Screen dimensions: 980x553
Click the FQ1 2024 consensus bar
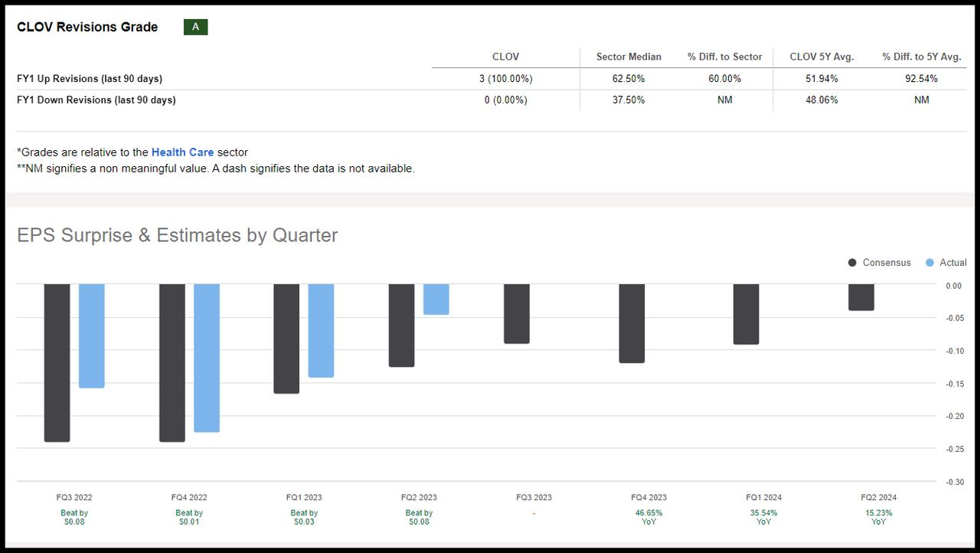(x=746, y=314)
